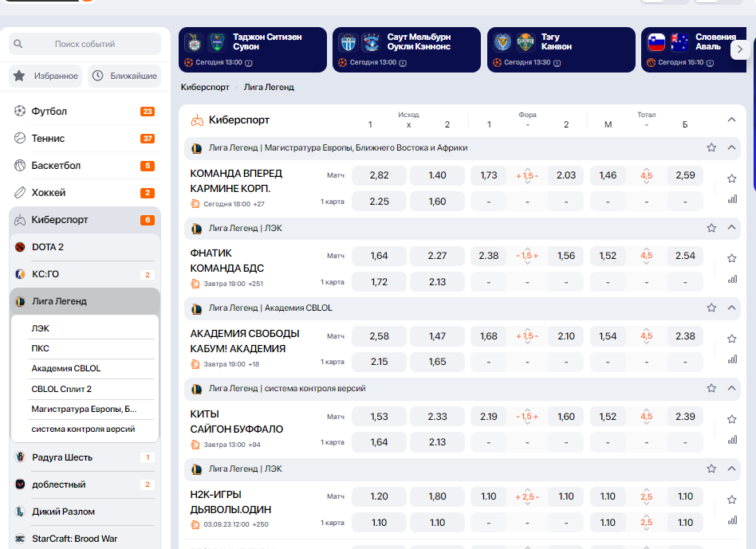Collapse the Киберспорт odds table

pos(731,120)
